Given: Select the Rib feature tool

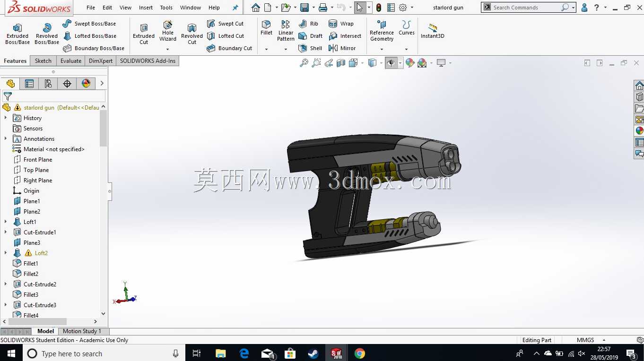Looking at the screenshot, I should click(308, 24).
